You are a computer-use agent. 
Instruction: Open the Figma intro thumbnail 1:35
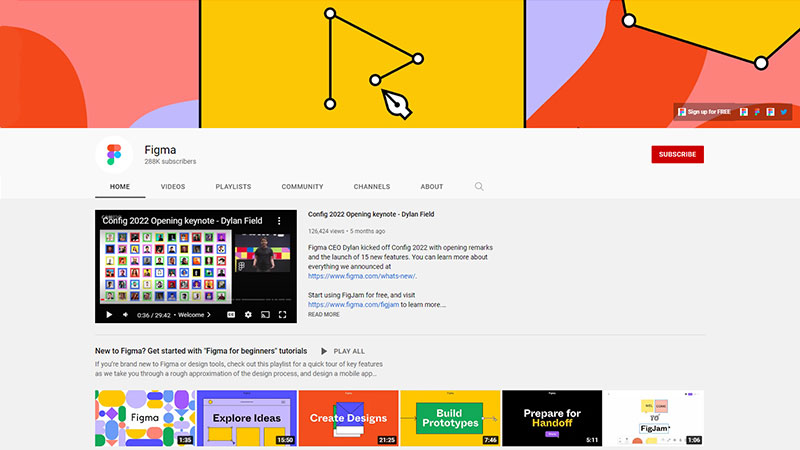pos(145,418)
